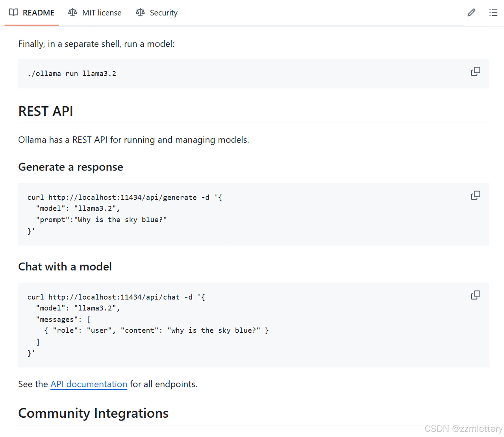Open the Security tab

pyautogui.click(x=156, y=13)
